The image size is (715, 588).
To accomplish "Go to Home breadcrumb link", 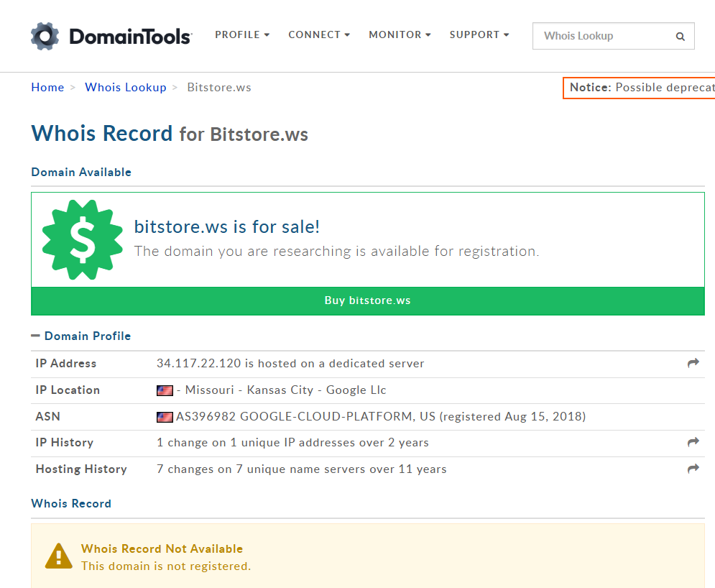I will pos(47,87).
